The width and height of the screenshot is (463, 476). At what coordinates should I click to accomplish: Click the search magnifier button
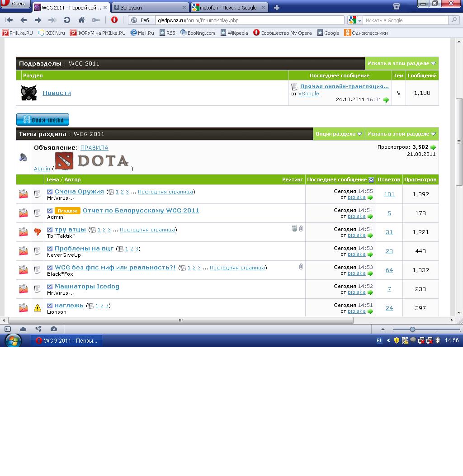click(x=454, y=20)
